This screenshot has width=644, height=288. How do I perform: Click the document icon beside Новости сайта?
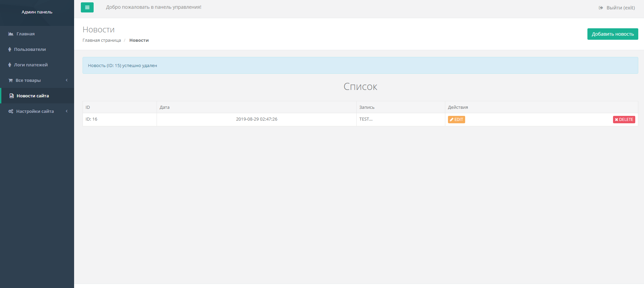11,96
